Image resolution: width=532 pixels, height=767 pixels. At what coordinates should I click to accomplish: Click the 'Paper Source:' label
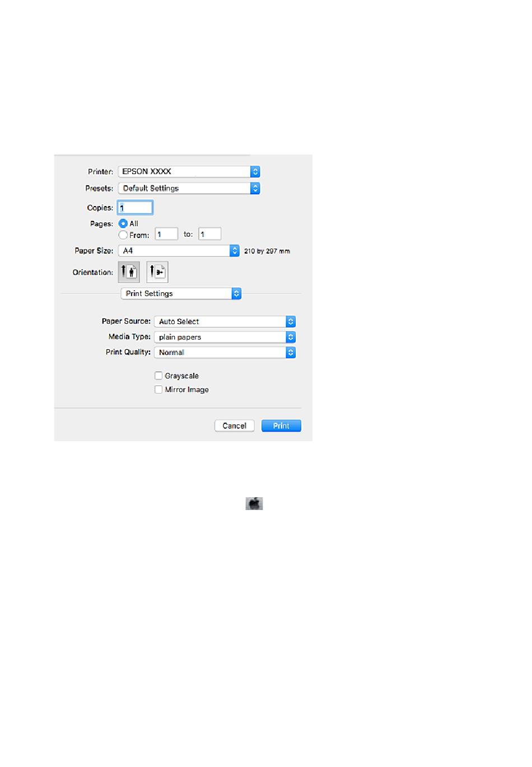pyautogui.click(x=126, y=321)
